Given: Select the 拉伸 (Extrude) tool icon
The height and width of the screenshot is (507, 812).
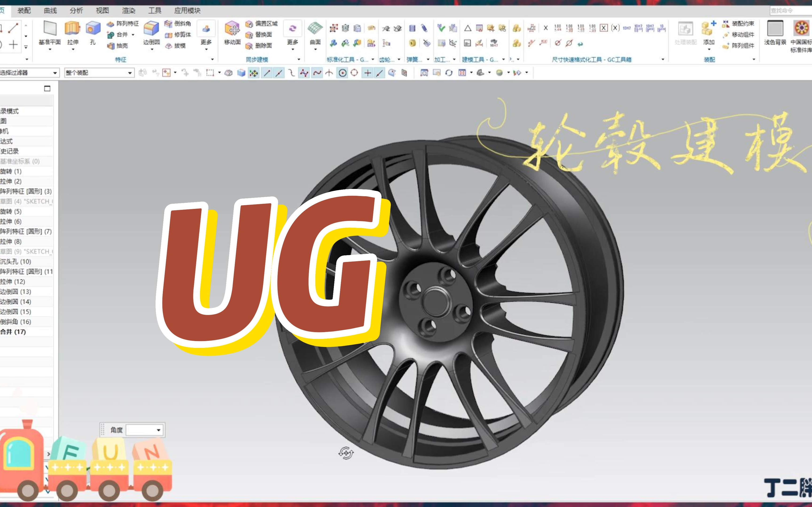Looking at the screenshot, I should click(x=72, y=29).
